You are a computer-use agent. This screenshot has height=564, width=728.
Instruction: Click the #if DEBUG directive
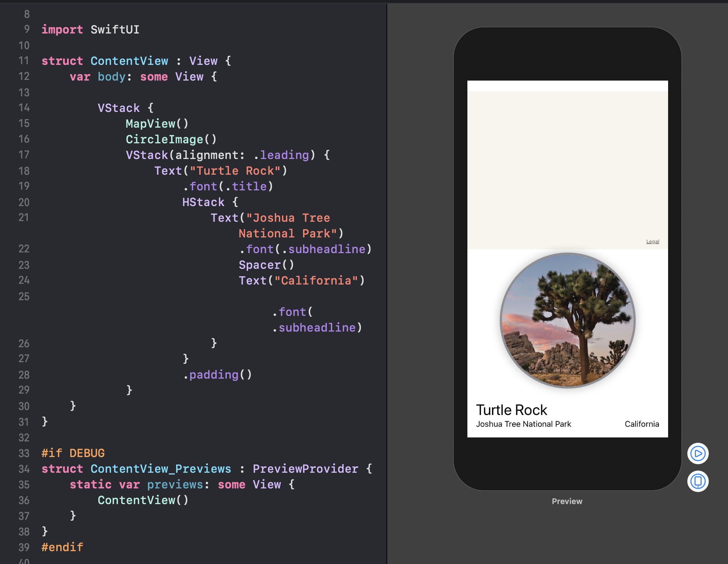[73, 453]
